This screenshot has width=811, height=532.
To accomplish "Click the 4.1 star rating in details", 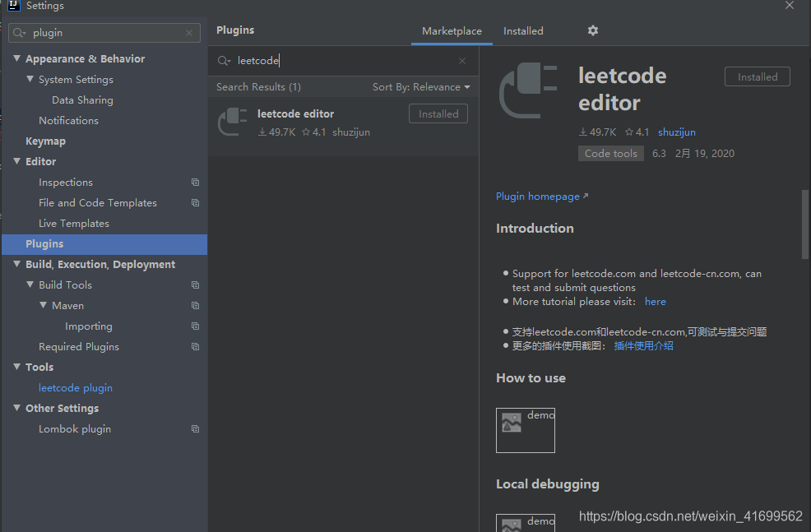I will point(637,132).
